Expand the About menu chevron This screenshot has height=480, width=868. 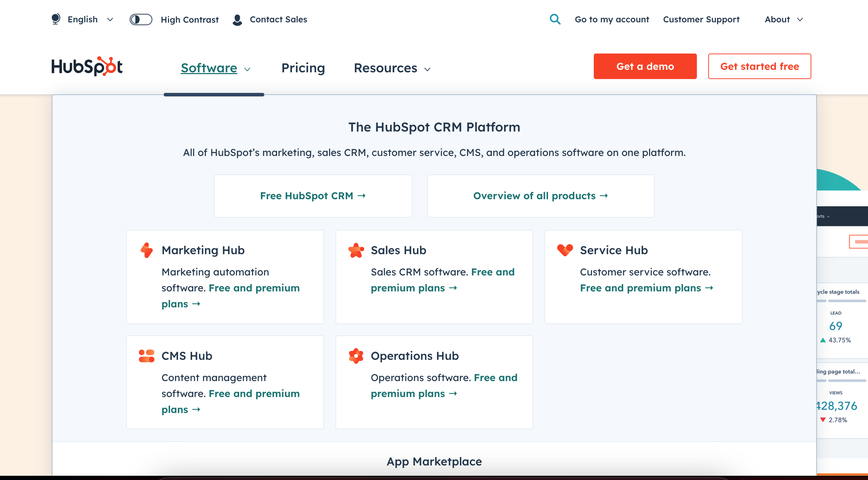[800, 20]
